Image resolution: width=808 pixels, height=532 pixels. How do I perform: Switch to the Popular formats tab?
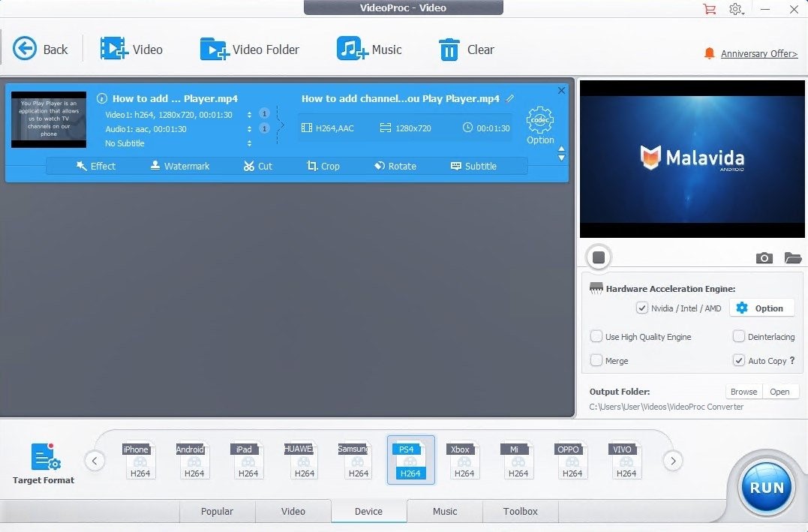[217, 511]
